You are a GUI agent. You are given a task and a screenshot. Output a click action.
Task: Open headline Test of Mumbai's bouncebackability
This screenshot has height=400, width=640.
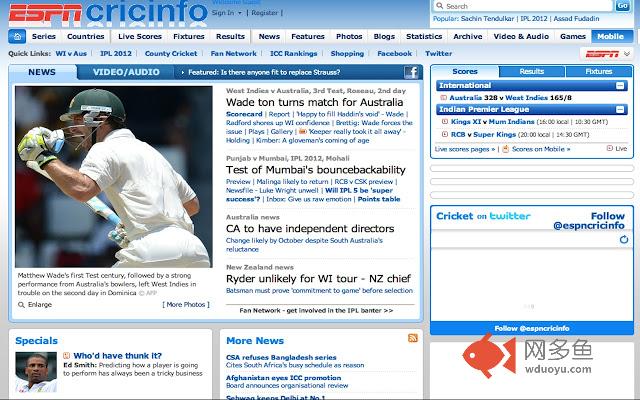tap(316, 170)
